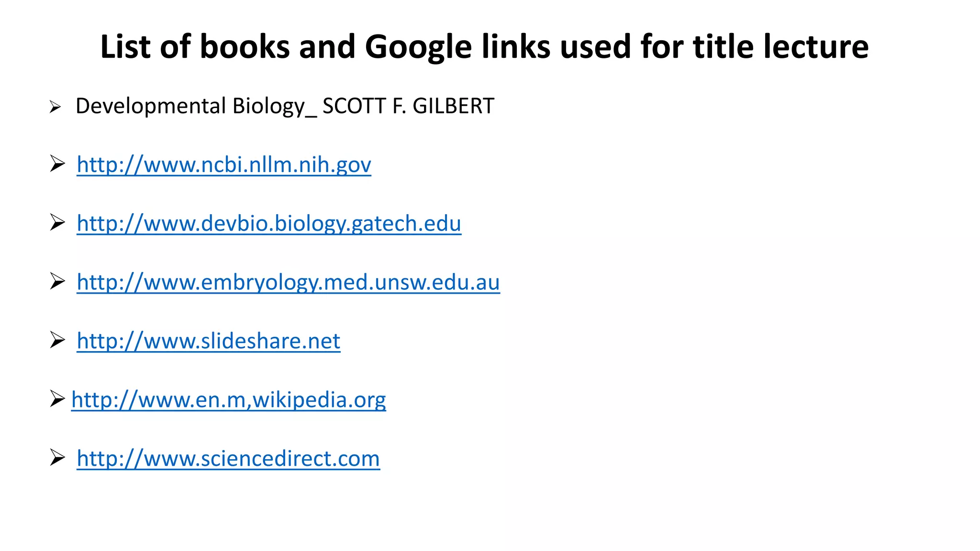Follow the embryology.med.unsw.edu.au link
This screenshot has height=551, width=980.
[x=288, y=283]
